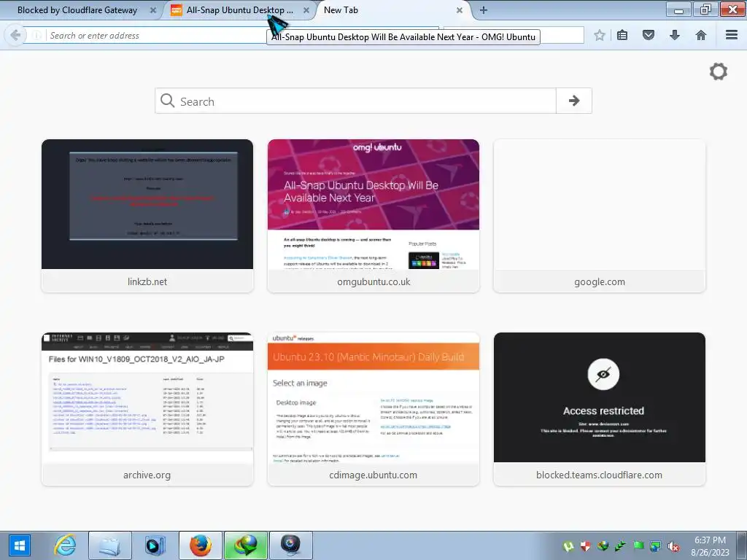Open the omgubuntu.co.uk tile

pos(373,216)
